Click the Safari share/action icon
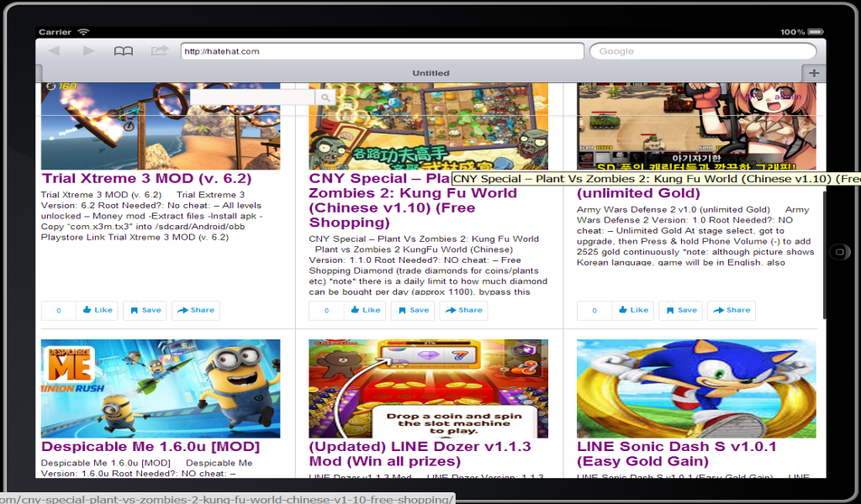Viewport: 861px width, 504px height. tap(158, 51)
